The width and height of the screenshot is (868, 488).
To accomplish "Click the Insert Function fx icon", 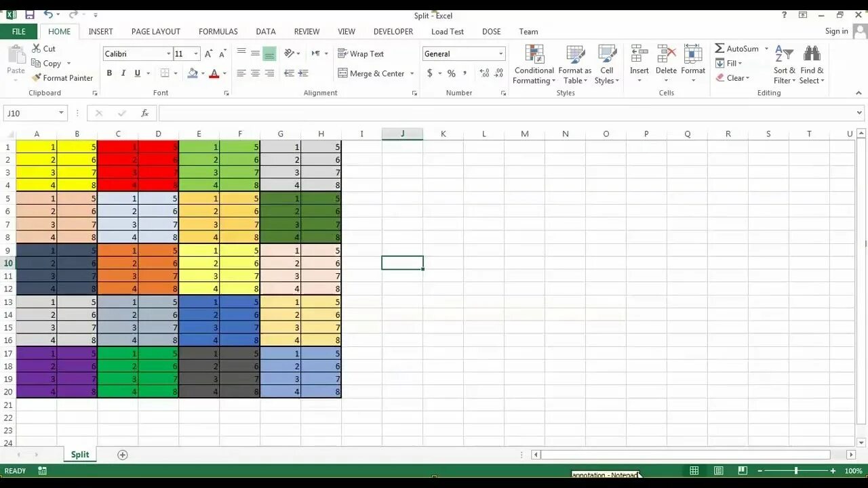I will pyautogui.click(x=144, y=113).
